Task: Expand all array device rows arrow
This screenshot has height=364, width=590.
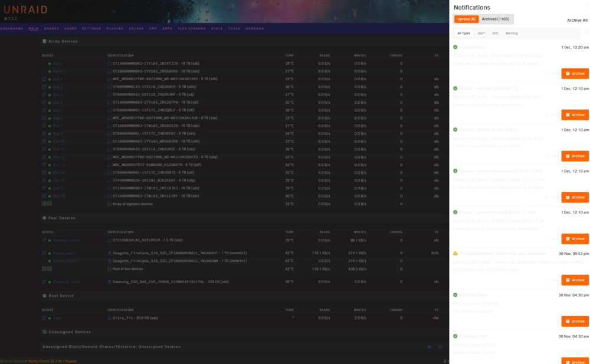Action: coord(44,204)
